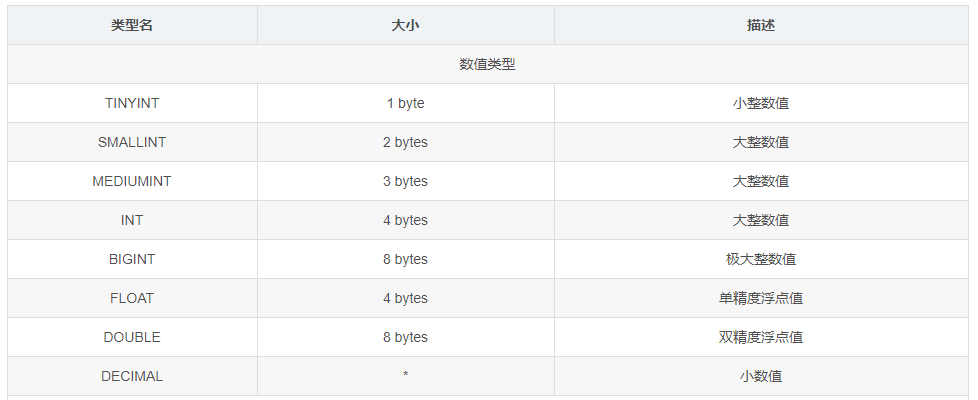Select the SMALLINT type name cell

[132, 142]
